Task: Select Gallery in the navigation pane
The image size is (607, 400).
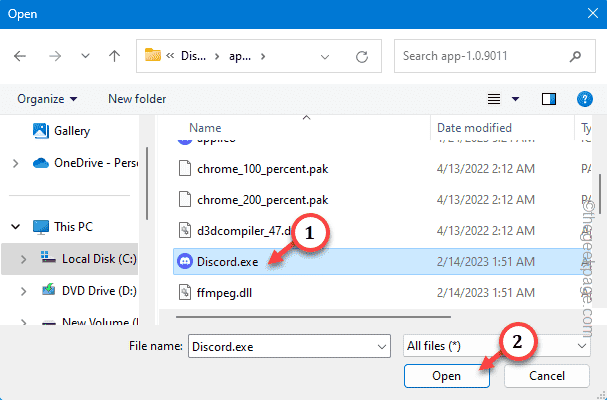Action: click(72, 131)
